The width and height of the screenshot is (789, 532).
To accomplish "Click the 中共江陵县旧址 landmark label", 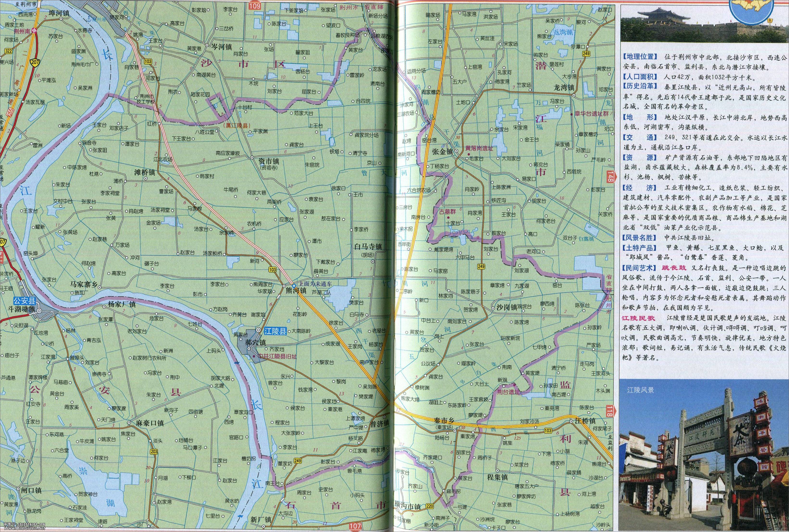I will pos(277,356).
